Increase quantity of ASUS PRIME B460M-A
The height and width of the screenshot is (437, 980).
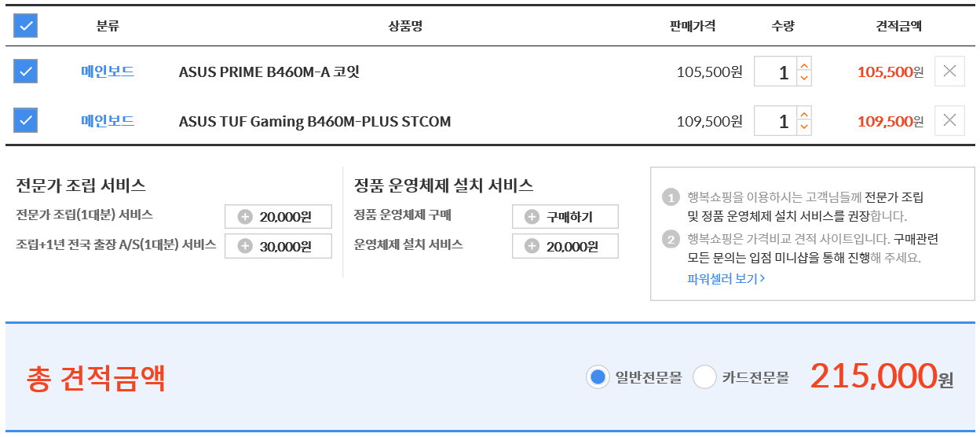pos(803,64)
